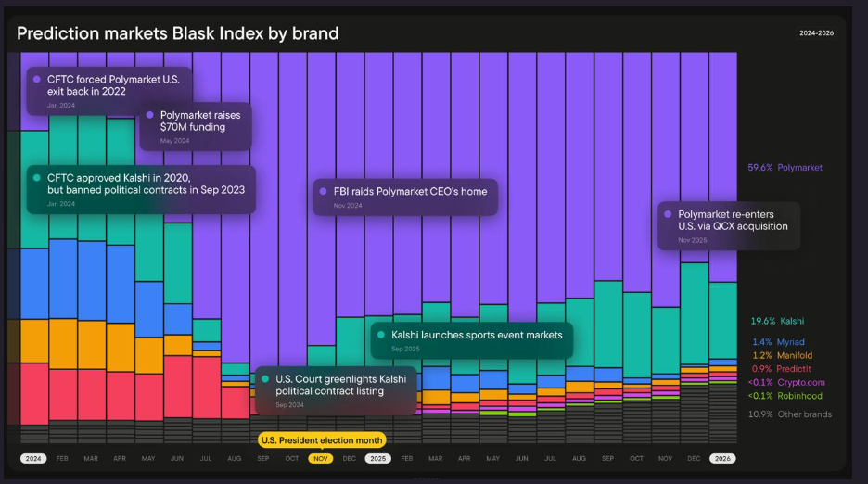Click the teal dot on Kalshi sports markets annotation
This screenshot has height=484, width=868.
pyautogui.click(x=381, y=334)
